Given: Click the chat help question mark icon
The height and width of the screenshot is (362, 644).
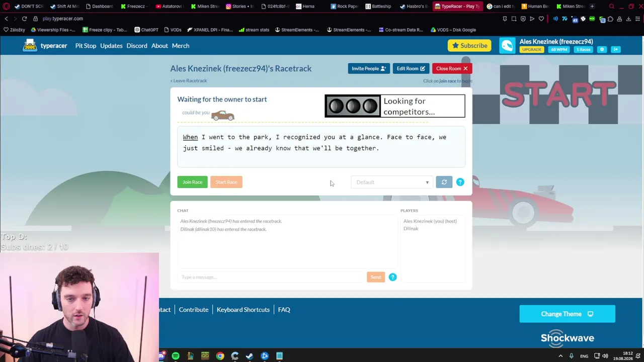Looking at the screenshot, I should [392, 277].
